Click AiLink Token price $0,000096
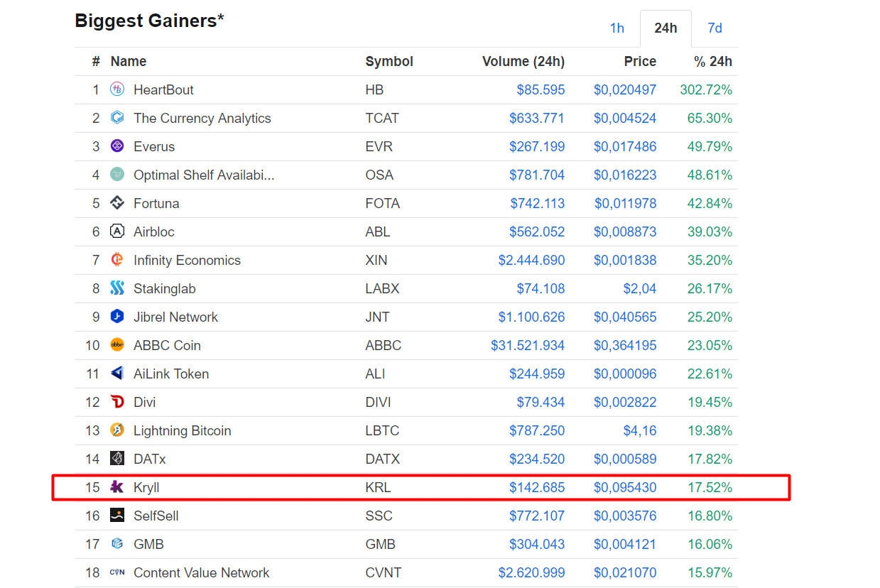 click(x=625, y=374)
